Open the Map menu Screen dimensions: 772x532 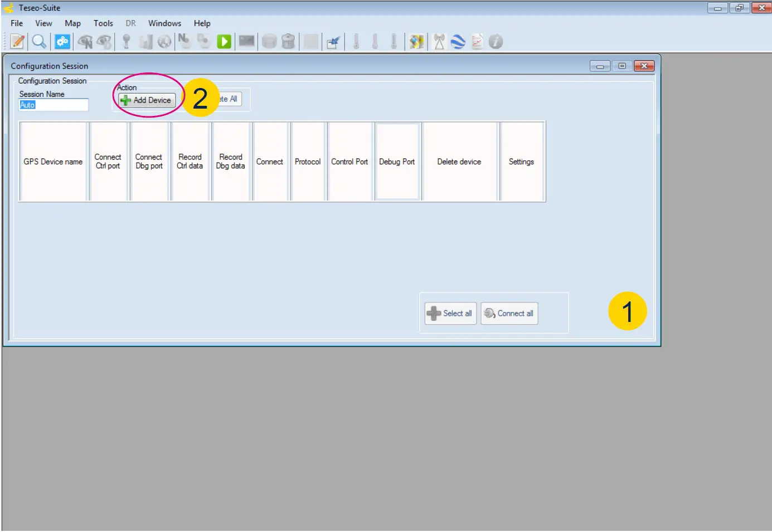point(72,23)
